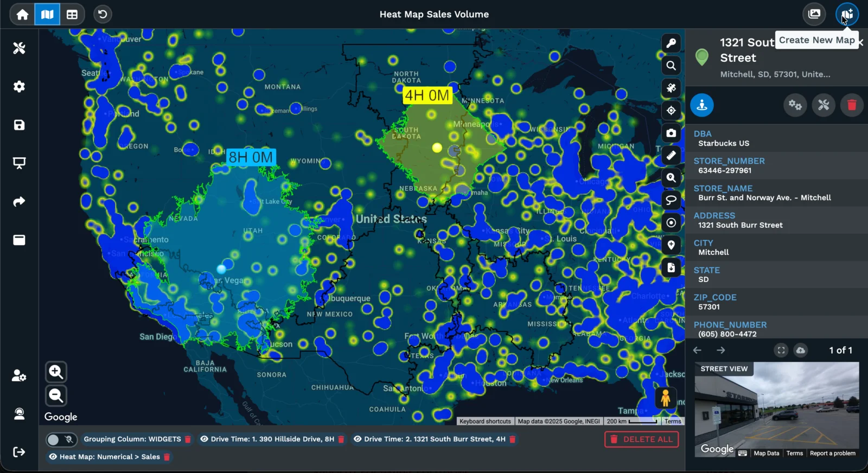The image size is (868, 473).
Task: Click the DELETE ALL button
Action: [641, 439]
